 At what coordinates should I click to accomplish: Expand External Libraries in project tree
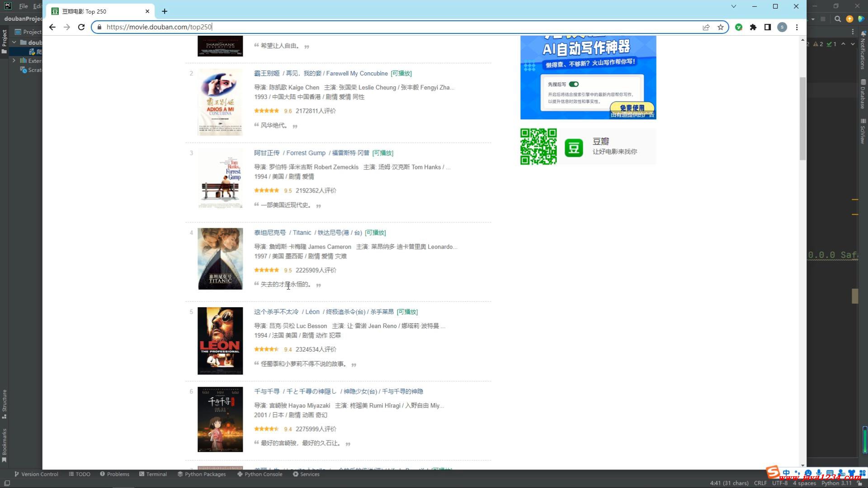[x=14, y=61]
